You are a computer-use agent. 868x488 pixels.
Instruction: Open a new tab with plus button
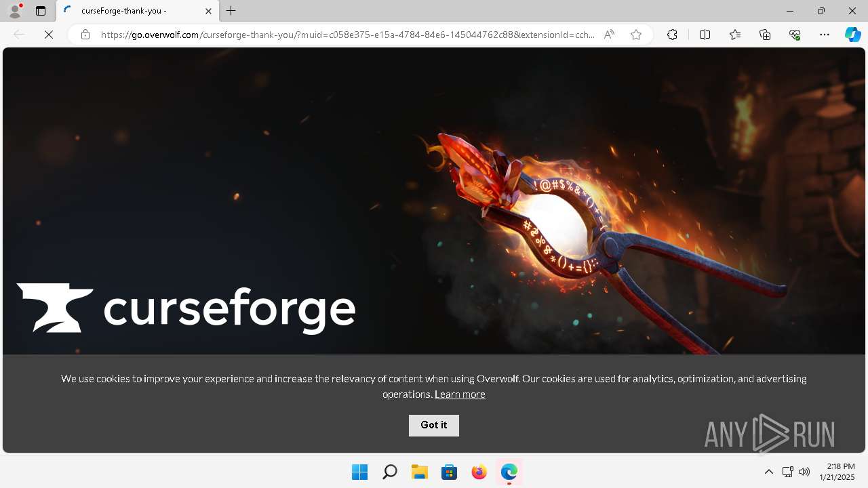(x=231, y=11)
